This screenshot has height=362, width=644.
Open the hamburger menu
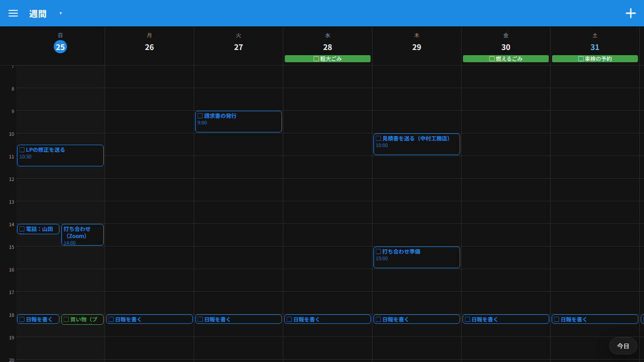13,13
